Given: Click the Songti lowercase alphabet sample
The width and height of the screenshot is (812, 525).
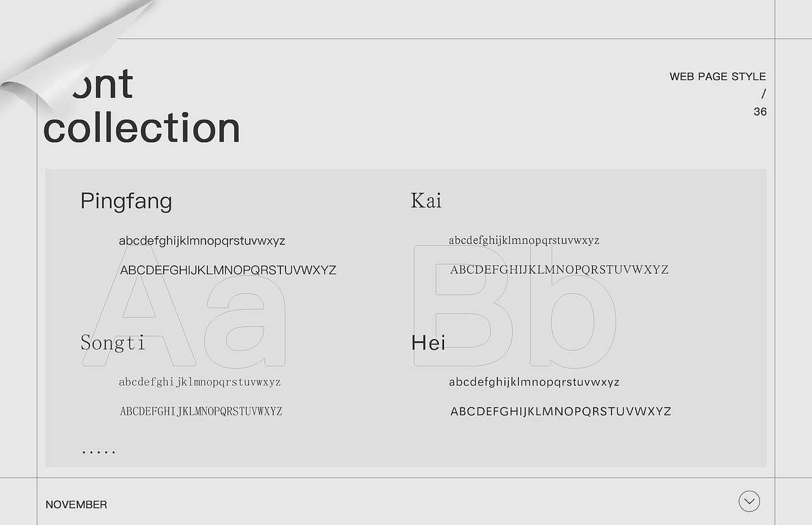Looking at the screenshot, I should click(x=200, y=382).
